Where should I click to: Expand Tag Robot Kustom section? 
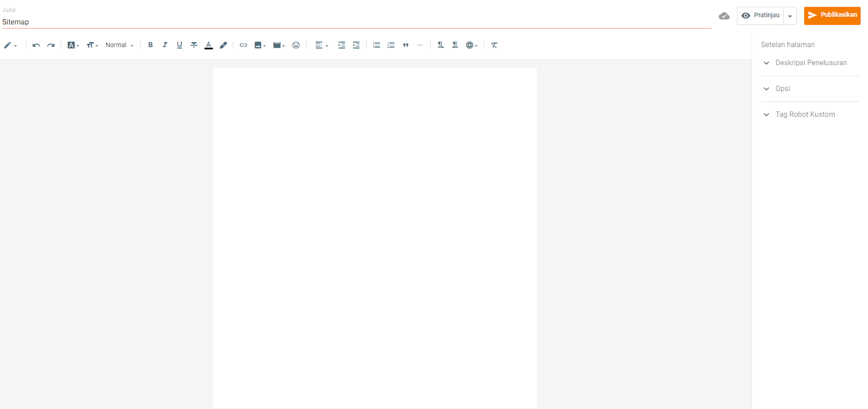click(x=810, y=114)
